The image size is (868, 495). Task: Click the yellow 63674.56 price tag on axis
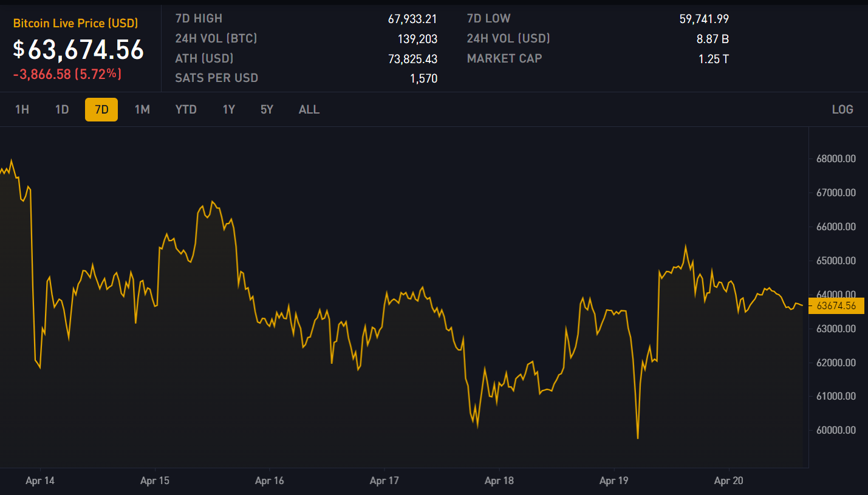click(836, 306)
